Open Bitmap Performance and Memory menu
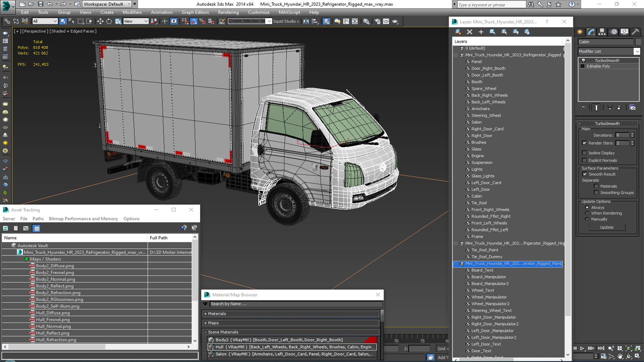Screen dimensions: 644x362 coord(84,219)
